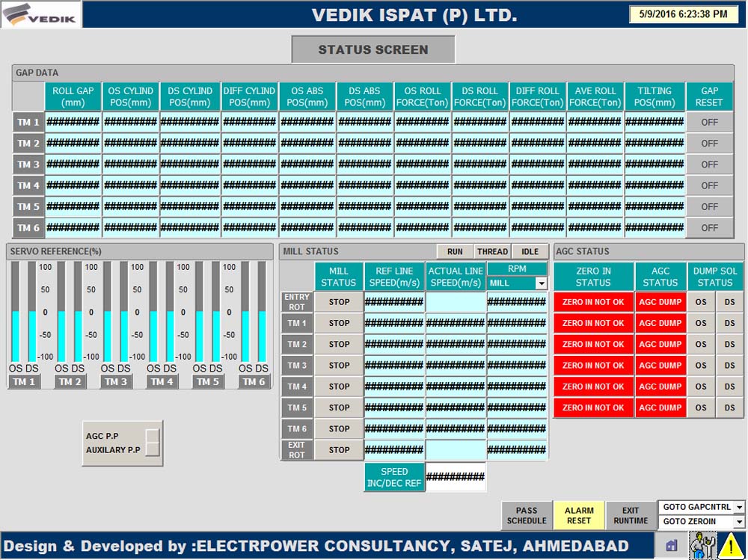This screenshot has height=560, width=748.
Task: Click the ACTUAL LINE SPEED field for TM 4
Action: tap(456, 387)
